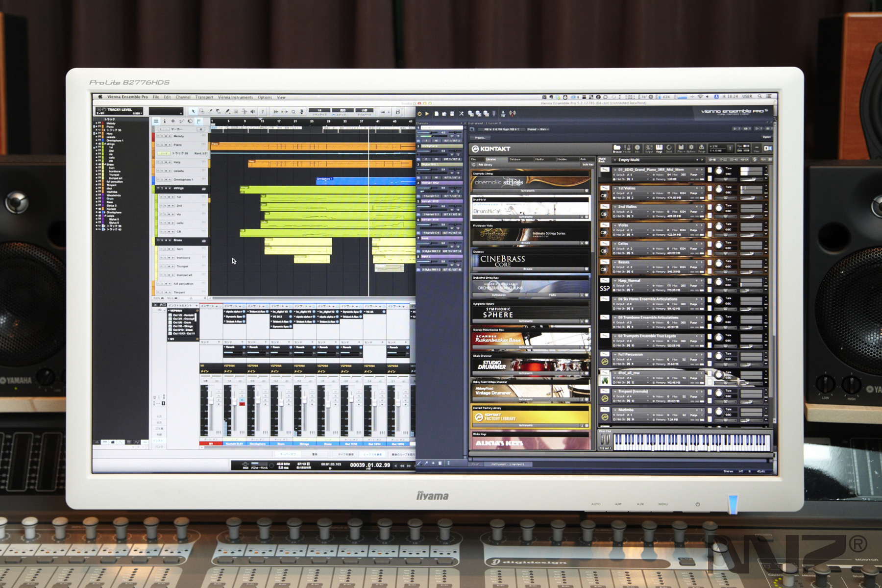The height and width of the screenshot is (588, 882).
Task: Expand Basses instrument dropdown arrow
Action: coord(615,262)
